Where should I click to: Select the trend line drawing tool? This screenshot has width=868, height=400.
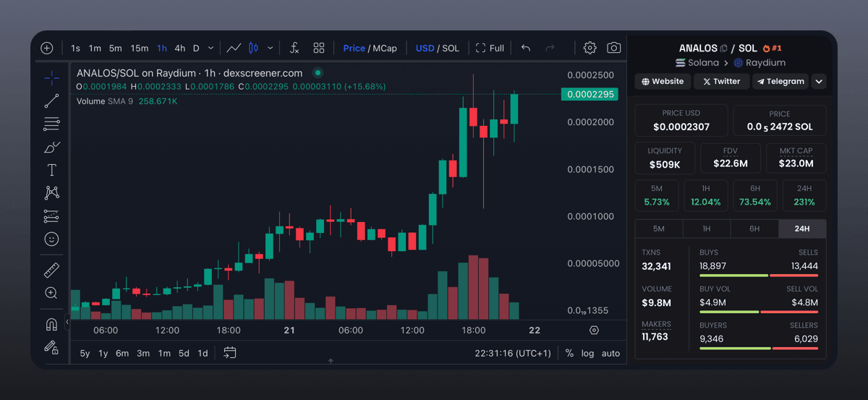click(x=51, y=101)
